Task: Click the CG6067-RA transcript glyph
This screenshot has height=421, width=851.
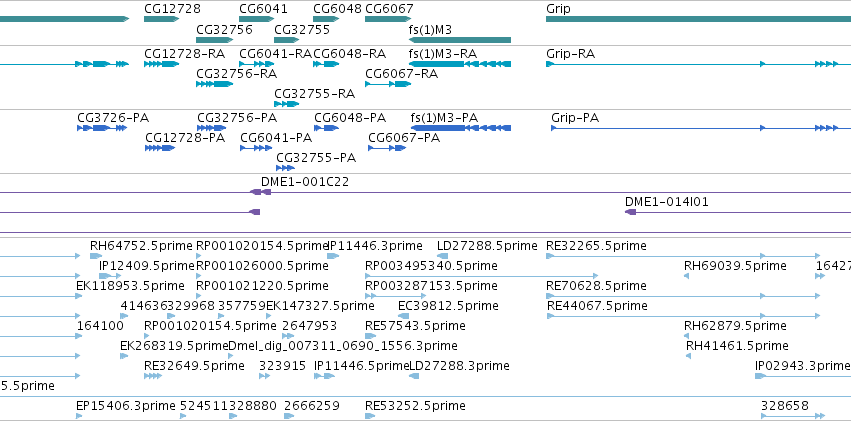Action: [388, 84]
